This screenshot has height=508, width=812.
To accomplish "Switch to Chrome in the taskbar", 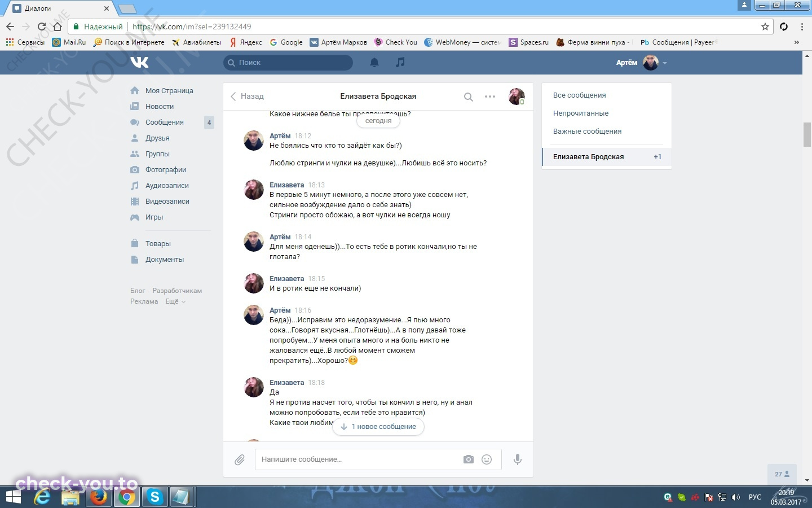I will tap(127, 497).
